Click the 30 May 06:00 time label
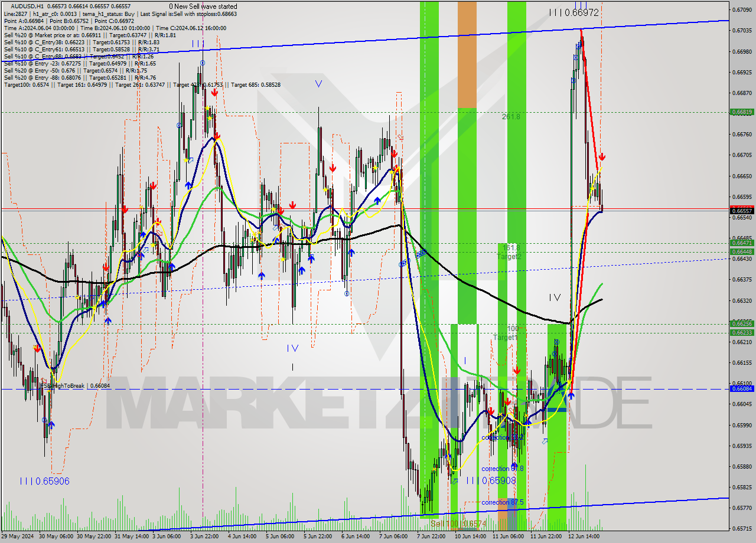The width and height of the screenshot is (756, 543). point(55,537)
